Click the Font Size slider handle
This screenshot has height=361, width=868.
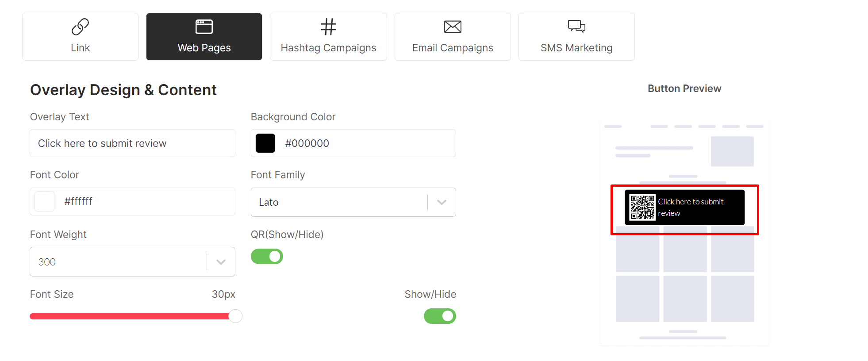click(235, 316)
